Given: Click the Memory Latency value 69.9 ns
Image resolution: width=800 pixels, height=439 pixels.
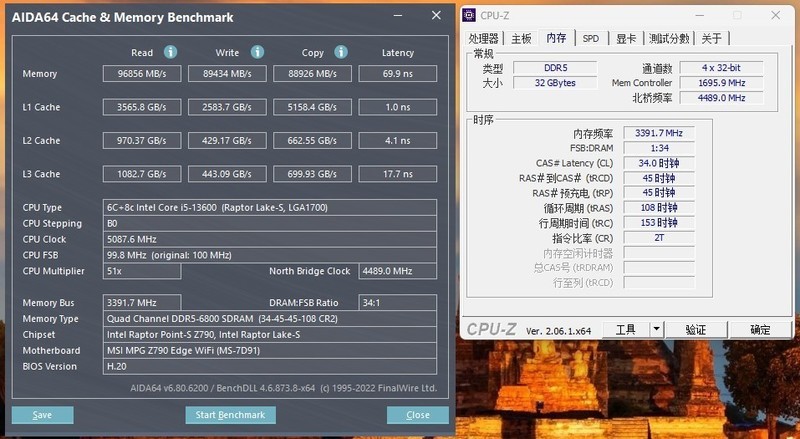Looking at the screenshot, I should tap(397, 74).
